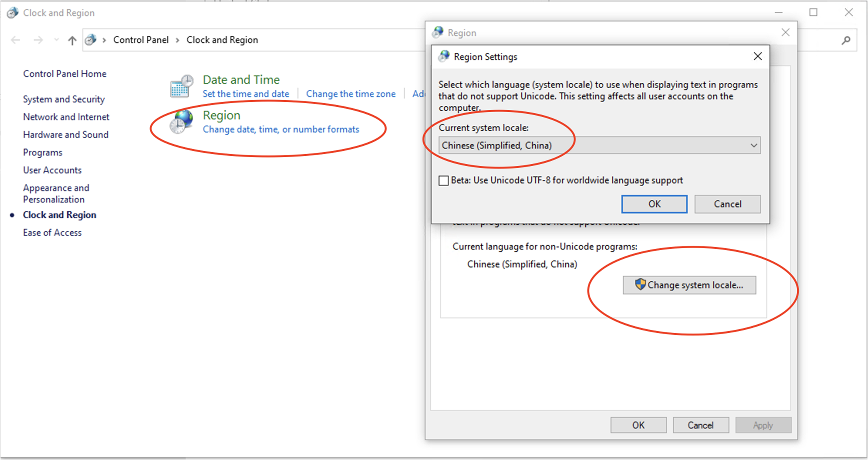Expand the breadcrumb chevron after Control Panel

pos(177,40)
